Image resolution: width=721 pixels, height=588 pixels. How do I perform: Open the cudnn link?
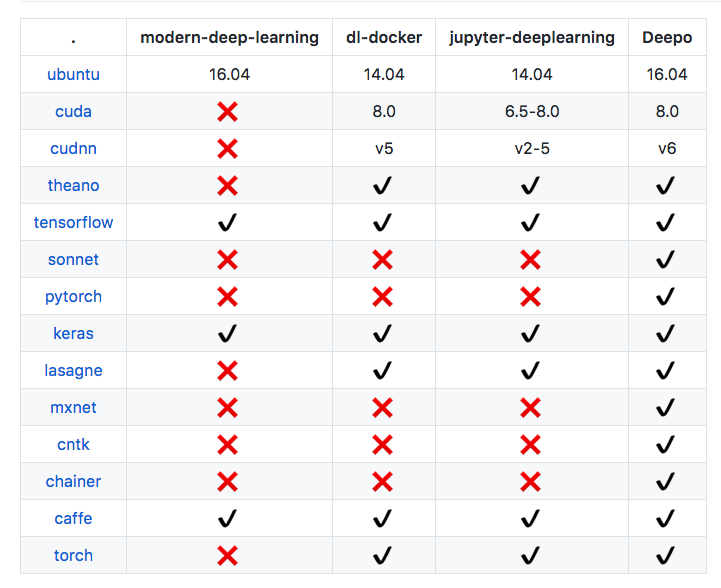73,149
